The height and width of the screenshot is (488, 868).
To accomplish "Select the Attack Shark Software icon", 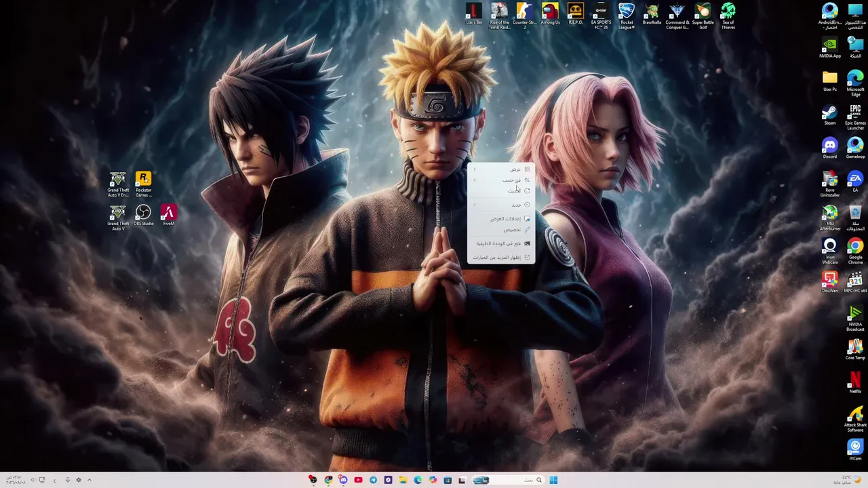I will (x=855, y=419).
